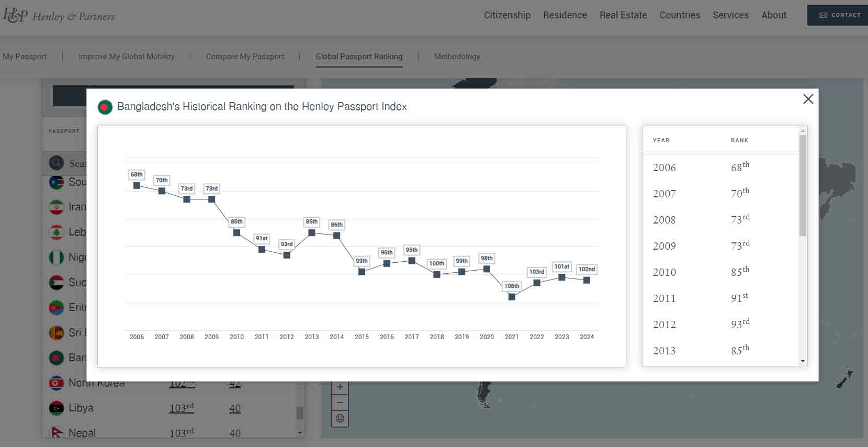Click the Henley & Partners logo
The width and height of the screenshot is (868, 447).
59,16
